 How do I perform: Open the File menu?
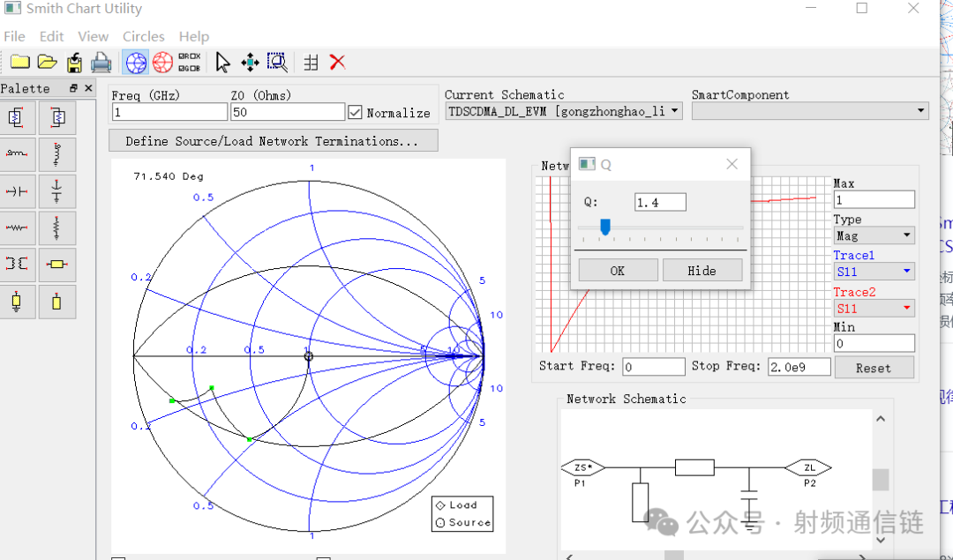click(15, 36)
